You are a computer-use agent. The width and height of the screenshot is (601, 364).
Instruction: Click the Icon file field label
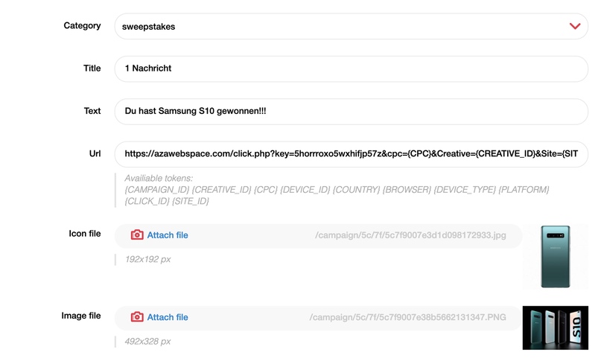tap(85, 234)
